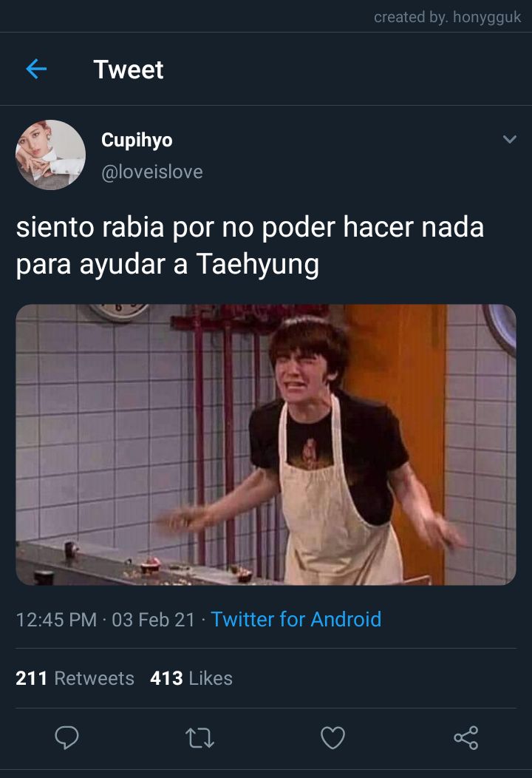Select the tweet text about Taehyung
The width and height of the screenshot is (532, 778).
[x=250, y=246]
